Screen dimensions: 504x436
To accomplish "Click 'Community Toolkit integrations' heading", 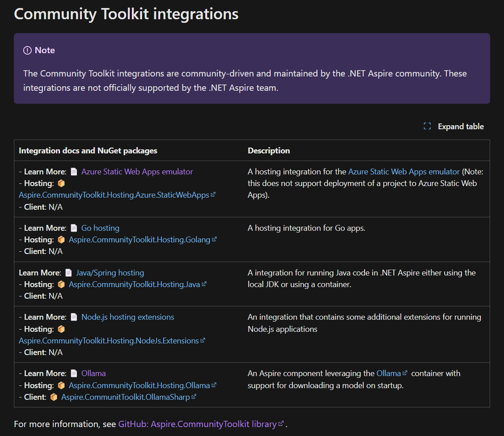I will click(126, 14).
